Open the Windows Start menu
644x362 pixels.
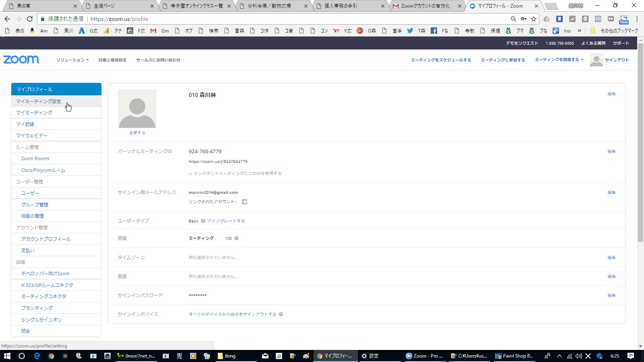tap(7, 356)
